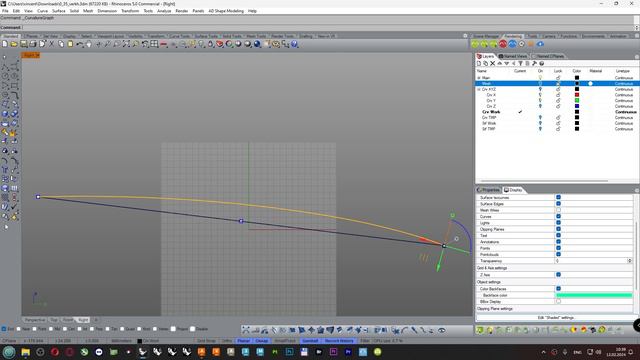Toggle Grid Snap in the status bar

[x=207, y=340]
